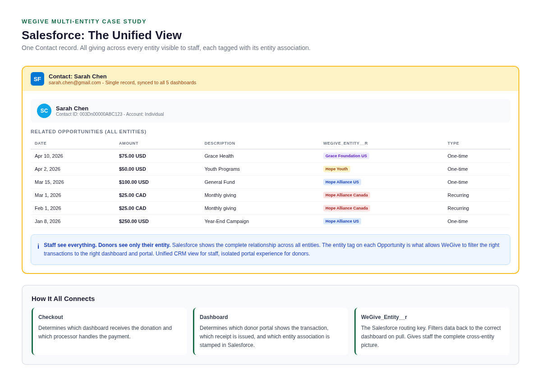
Task: Click the Salesforce: The Unified View title
Action: coord(101,35)
